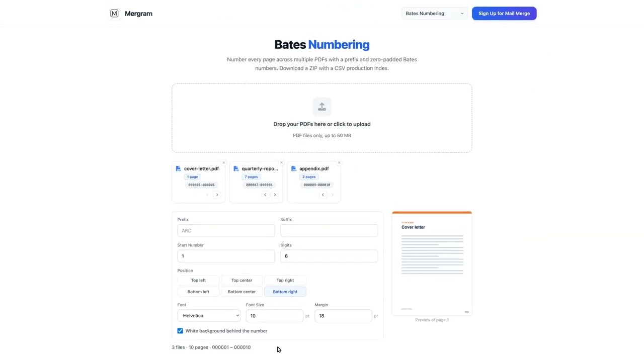
Task: Click the 3 files · 10 pages summary
Action: (x=211, y=347)
